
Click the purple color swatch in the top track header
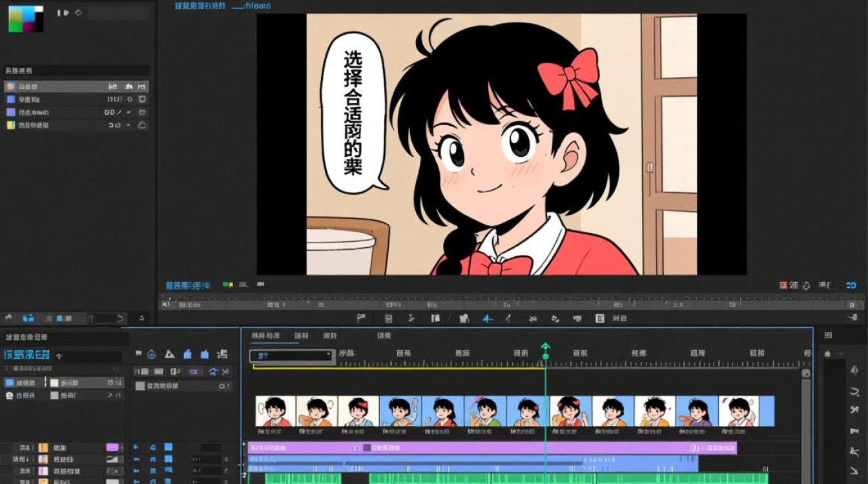(x=112, y=447)
